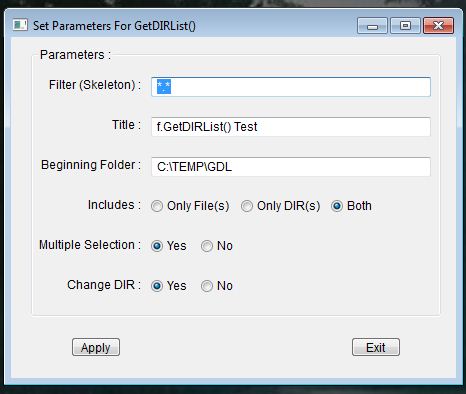Viewport: 466px width, 394px height.
Task: Focus the Filter (Skeleton) text field
Action: pos(291,87)
